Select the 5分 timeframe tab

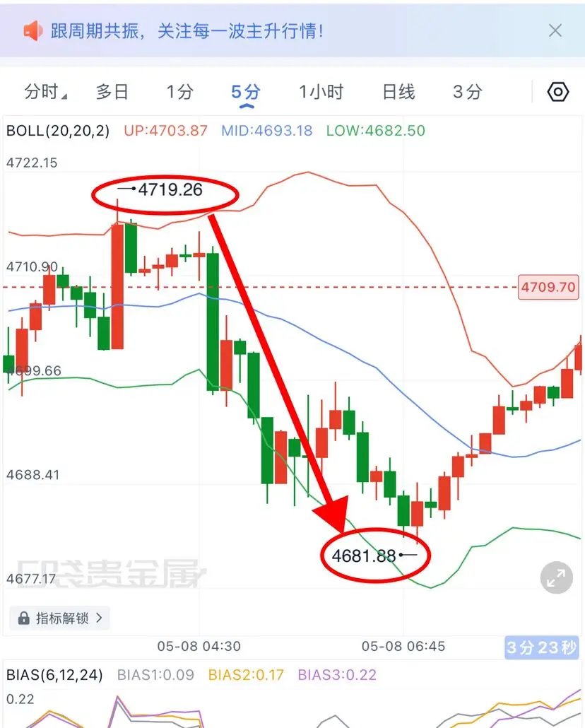click(246, 92)
